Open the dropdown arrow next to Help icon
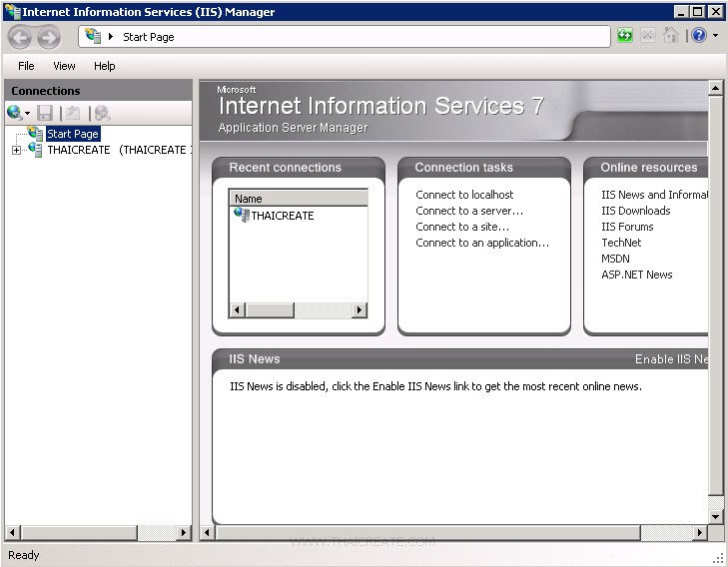728x567 pixels. (715, 35)
